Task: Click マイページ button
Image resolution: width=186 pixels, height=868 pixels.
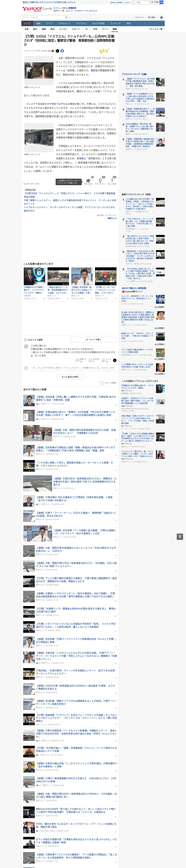Action: click(139, 17)
